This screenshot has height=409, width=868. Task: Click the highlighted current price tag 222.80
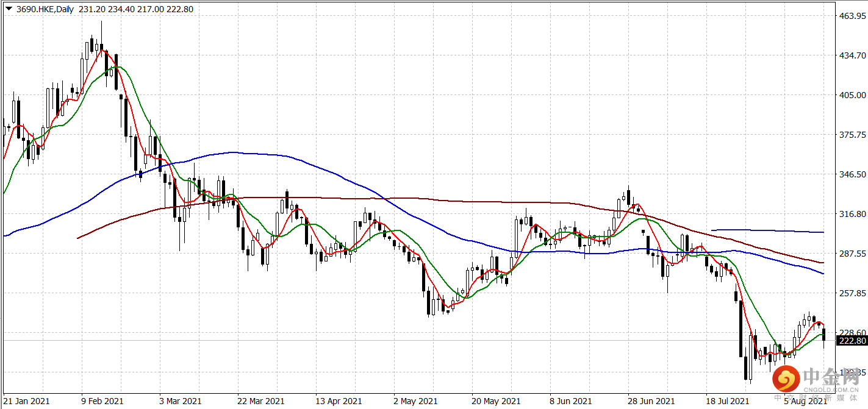click(853, 341)
